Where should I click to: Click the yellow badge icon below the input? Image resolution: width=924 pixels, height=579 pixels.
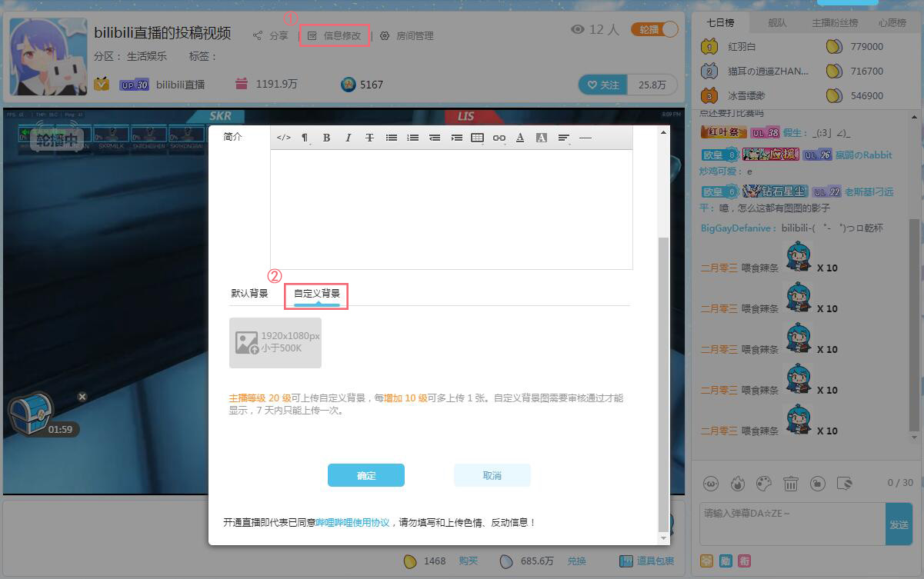pyautogui.click(x=706, y=561)
